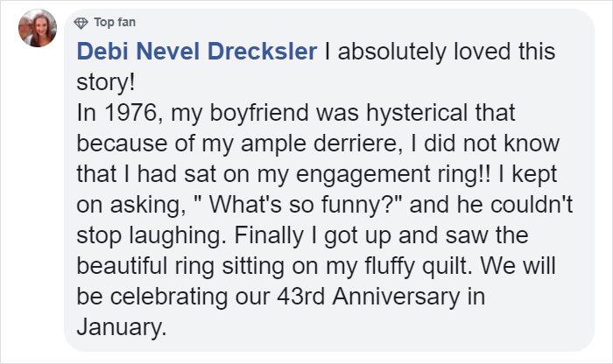Click the words "43rd Anniversary" in the comment
Image resolution: width=613 pixels, height=364 pixels.
[369, 297]
